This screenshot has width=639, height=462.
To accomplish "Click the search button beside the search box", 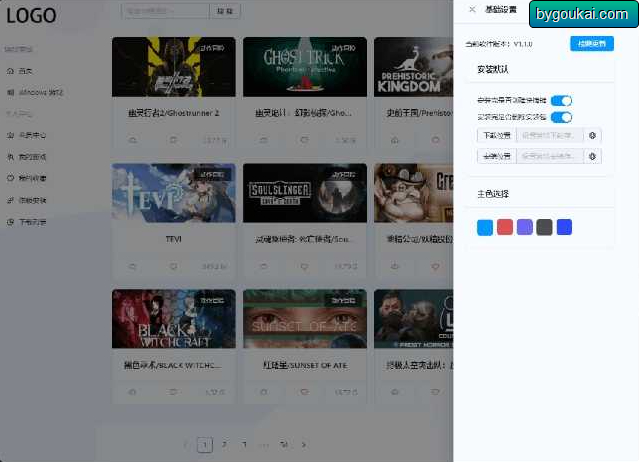I will (x=225, y=11).
